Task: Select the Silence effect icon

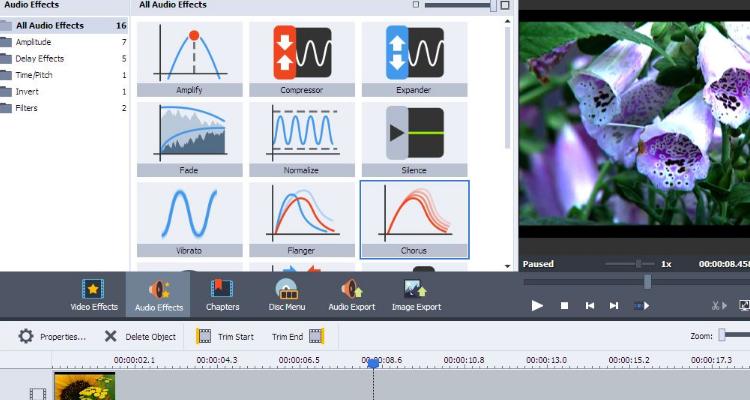Action: coord(414,139)
